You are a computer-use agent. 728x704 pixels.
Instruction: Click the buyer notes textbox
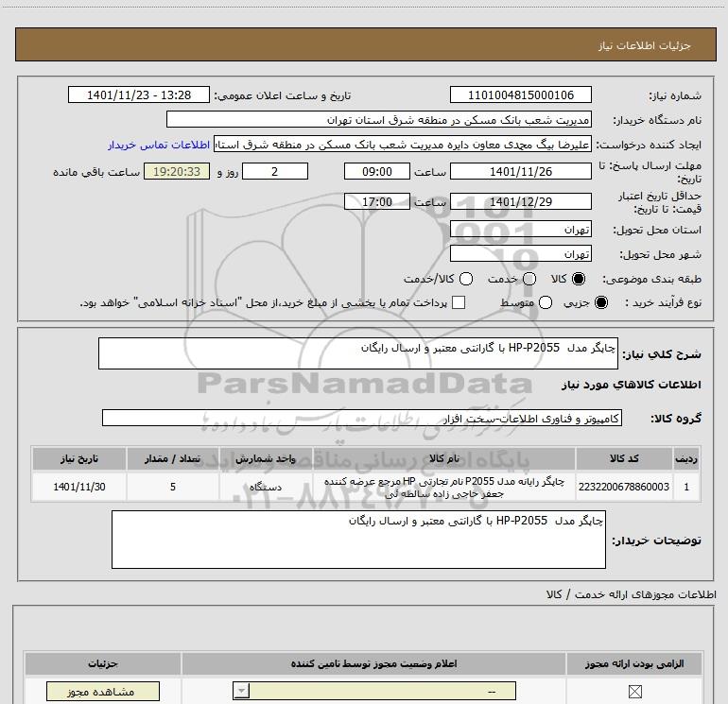pos(358,540)
